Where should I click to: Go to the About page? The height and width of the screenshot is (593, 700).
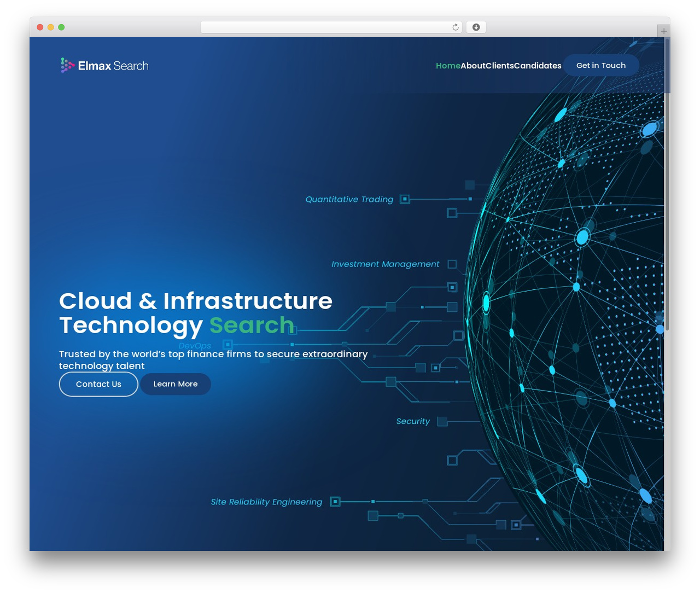(x=473, y=66)
